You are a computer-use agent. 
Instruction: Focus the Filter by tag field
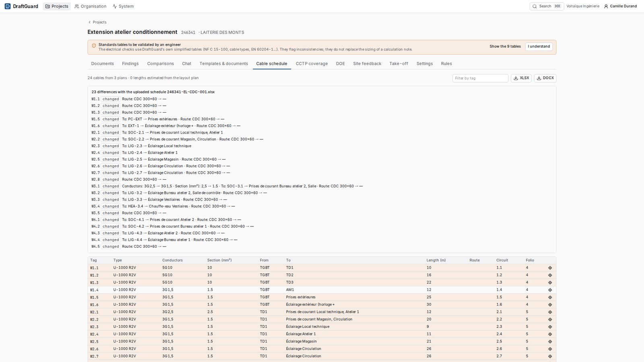tap(480, 78)
